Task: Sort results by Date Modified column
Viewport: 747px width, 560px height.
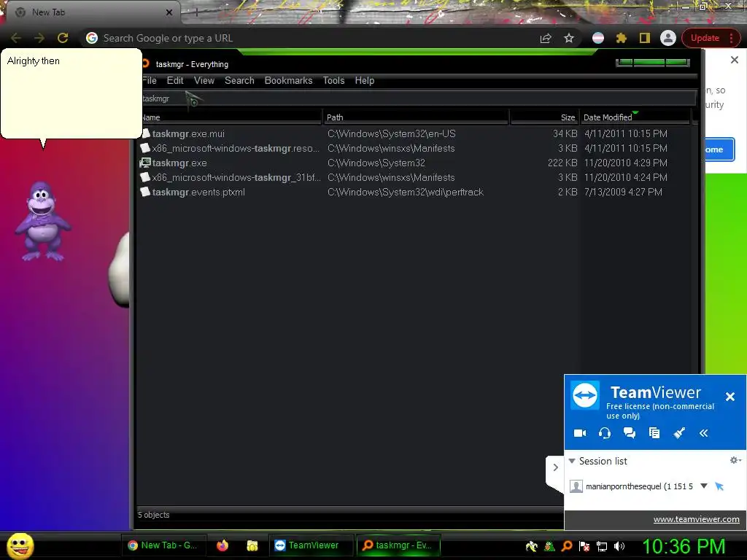Action: (635, 117)
